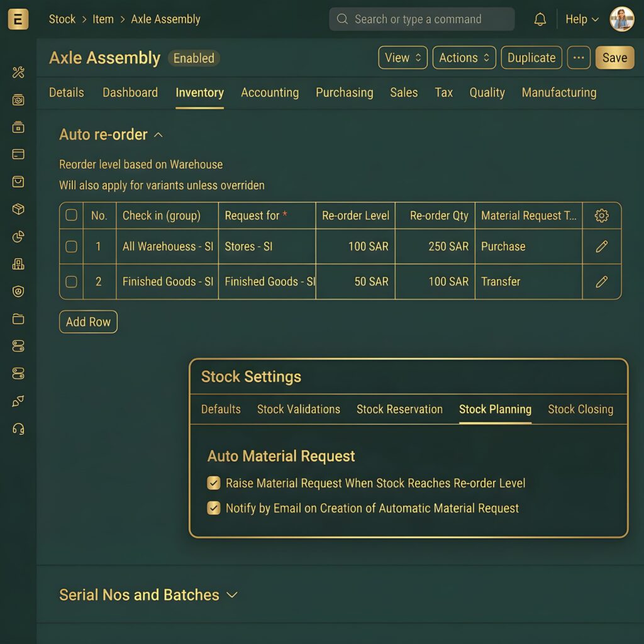The image size is (644, 644).
Task: Open the shopping bag icon in sidebar
Action: coord(18,182)
